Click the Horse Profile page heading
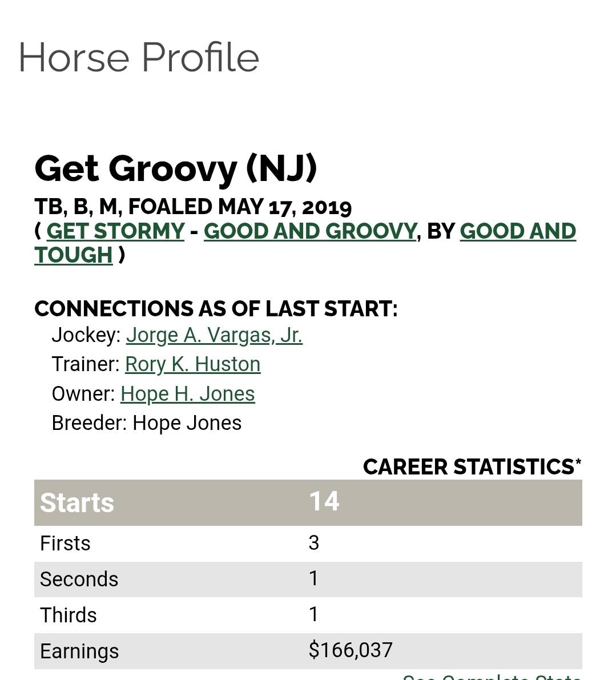The image size is (616, 680). [139, 58]
